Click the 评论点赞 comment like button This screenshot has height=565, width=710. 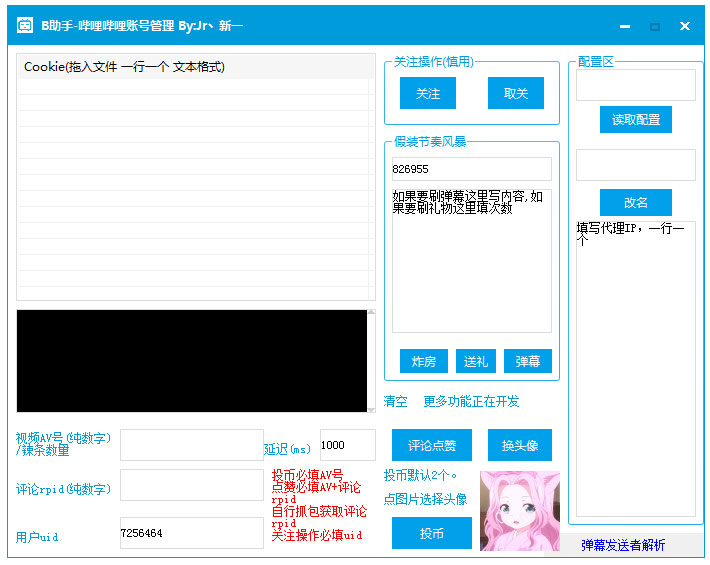click(431, 445)
